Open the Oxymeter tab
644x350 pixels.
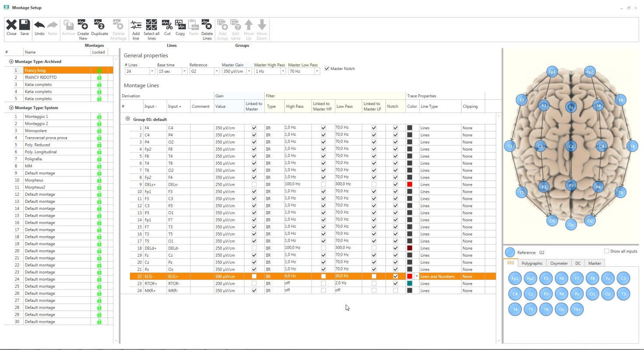pos(558,263)
